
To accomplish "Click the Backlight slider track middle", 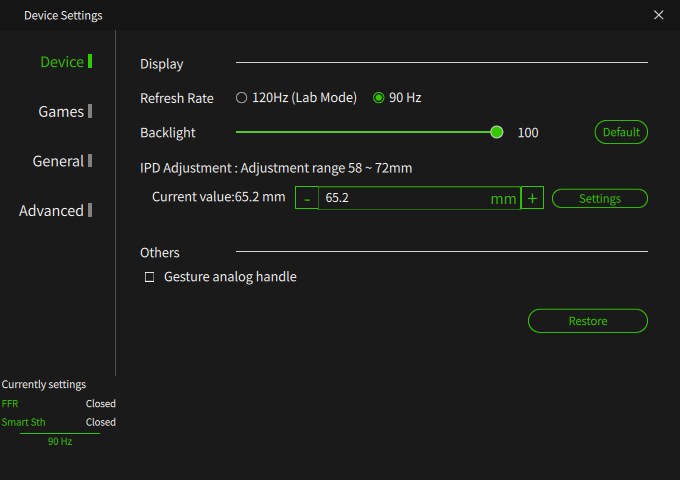I will point(366,132).
